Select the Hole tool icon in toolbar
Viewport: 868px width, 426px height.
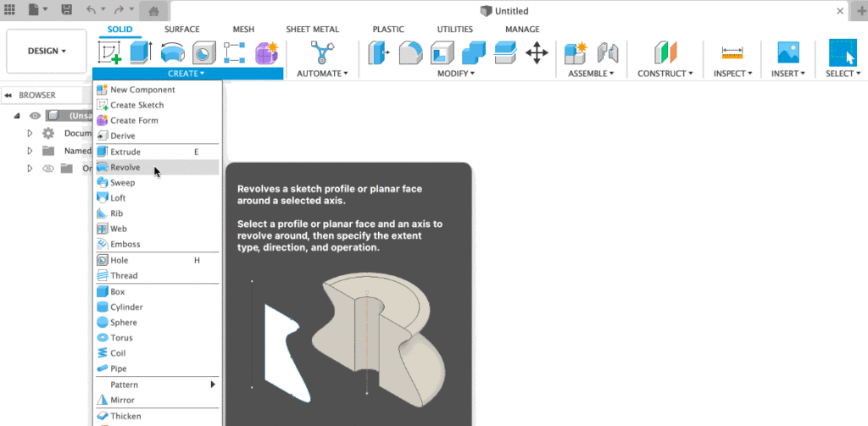204,53
